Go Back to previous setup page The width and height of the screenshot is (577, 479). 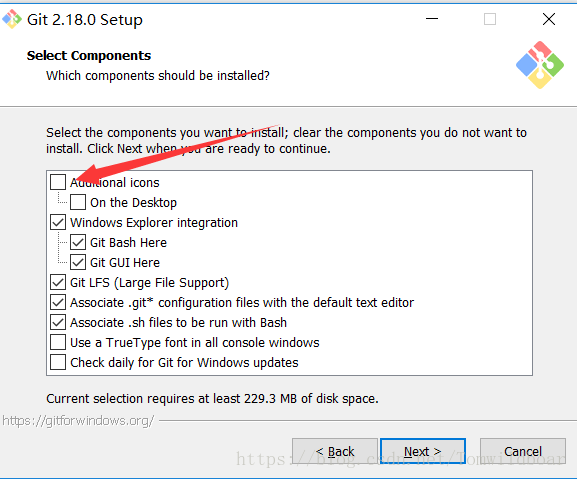(x=335, y=451)
